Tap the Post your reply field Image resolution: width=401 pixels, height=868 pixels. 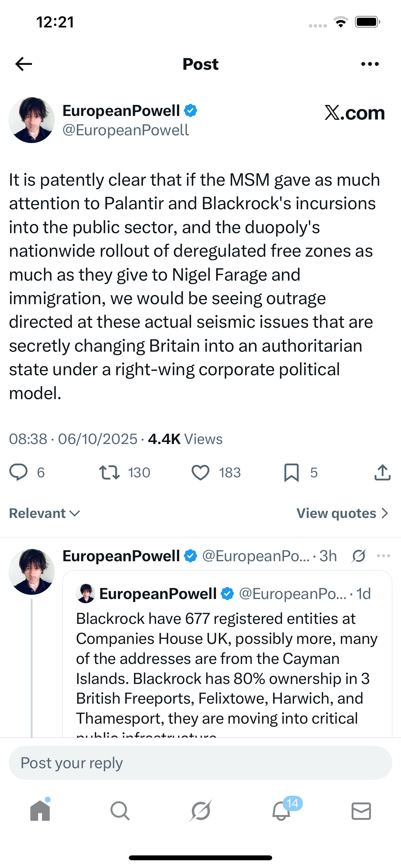(x=200, y=763)
